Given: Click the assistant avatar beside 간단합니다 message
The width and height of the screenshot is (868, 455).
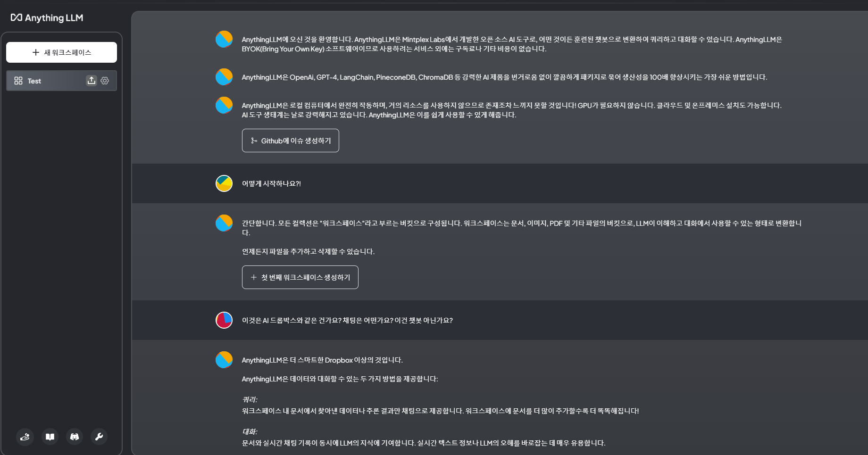Looking at the screenshot, I should pyautogui.click(x=224, y=223).
